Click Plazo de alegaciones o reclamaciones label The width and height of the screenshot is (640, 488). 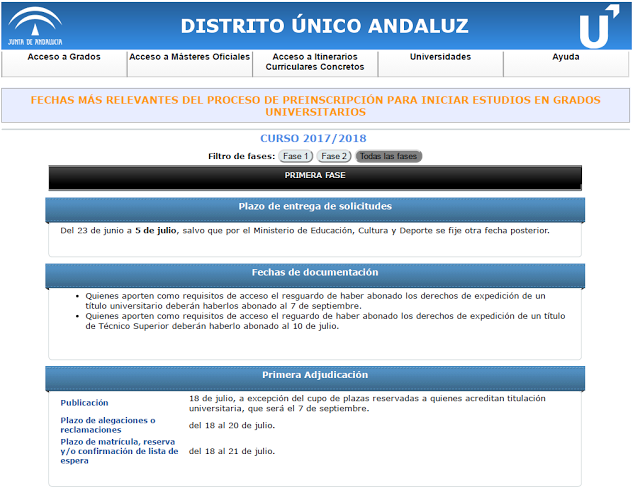[x=108, y=425]
